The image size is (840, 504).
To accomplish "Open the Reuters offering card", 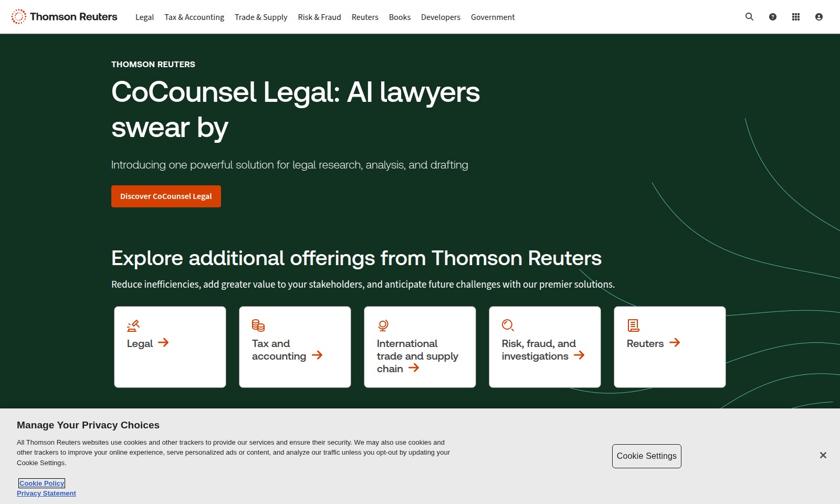I will click(x=670, y=347).
